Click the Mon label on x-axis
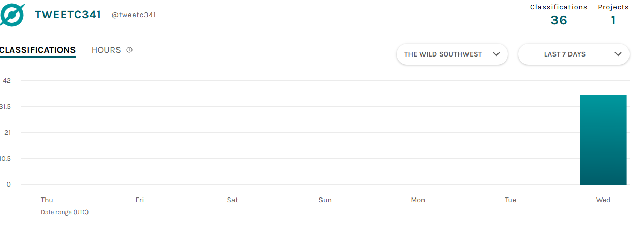This screenshot has height=226, width=644. coord(418,200)
